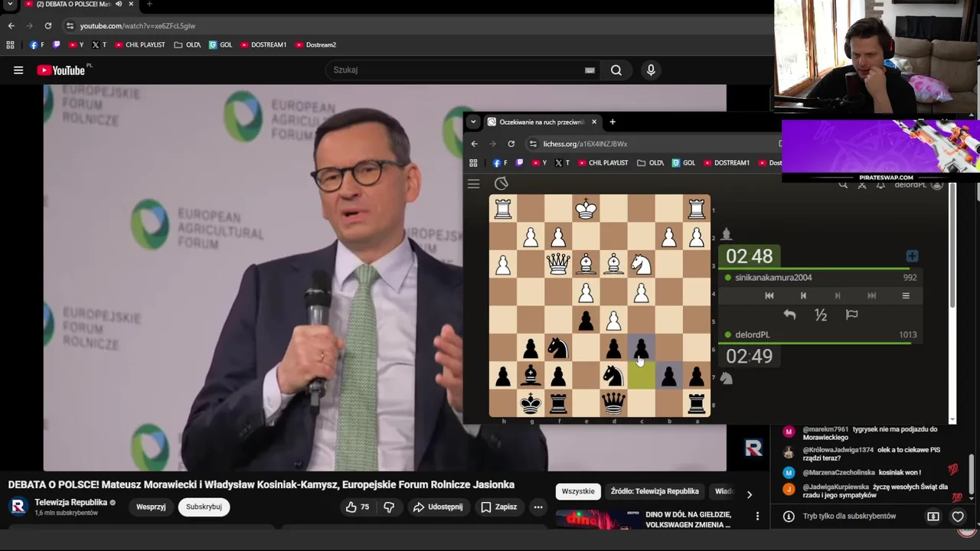
Task: Go back in the lichess browser window
Action: (474, 144)
